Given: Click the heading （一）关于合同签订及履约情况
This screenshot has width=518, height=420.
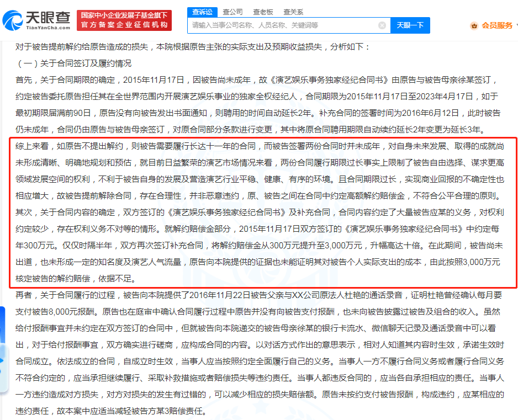Looking at the screenshot, I should 73,63.
